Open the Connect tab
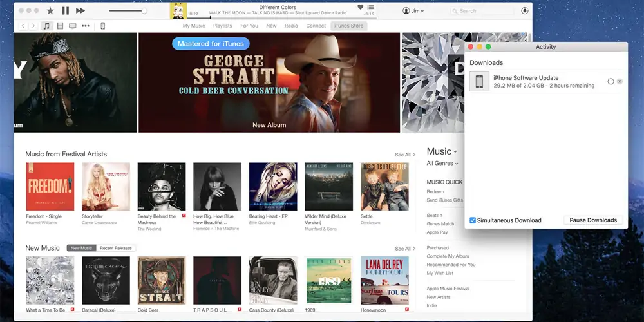 [x=316, y=26]
